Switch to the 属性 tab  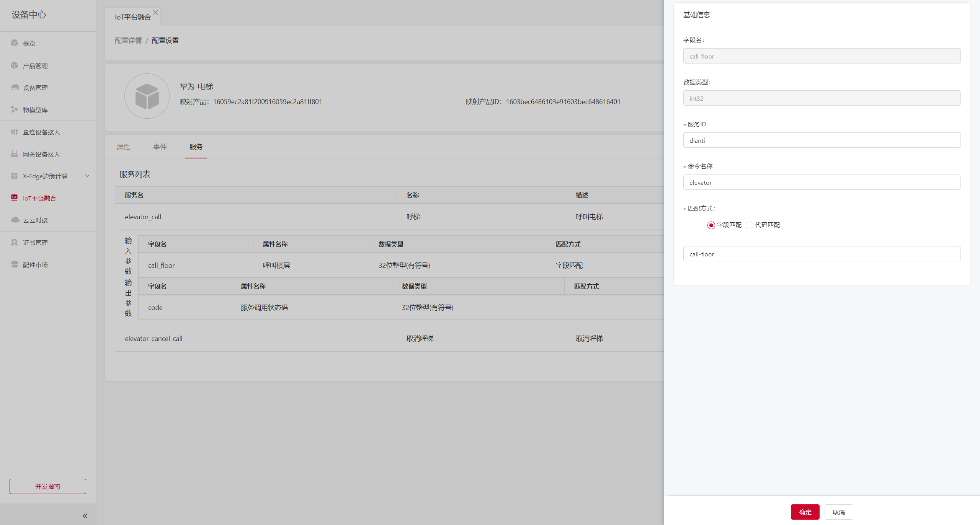coord(123,147)
